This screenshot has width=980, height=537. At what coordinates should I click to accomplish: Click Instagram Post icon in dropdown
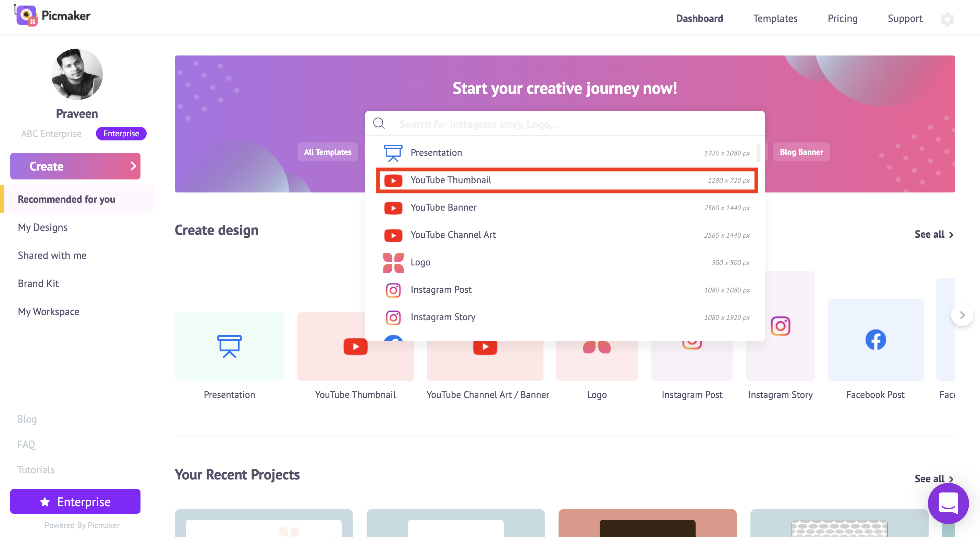coord(393,290)
